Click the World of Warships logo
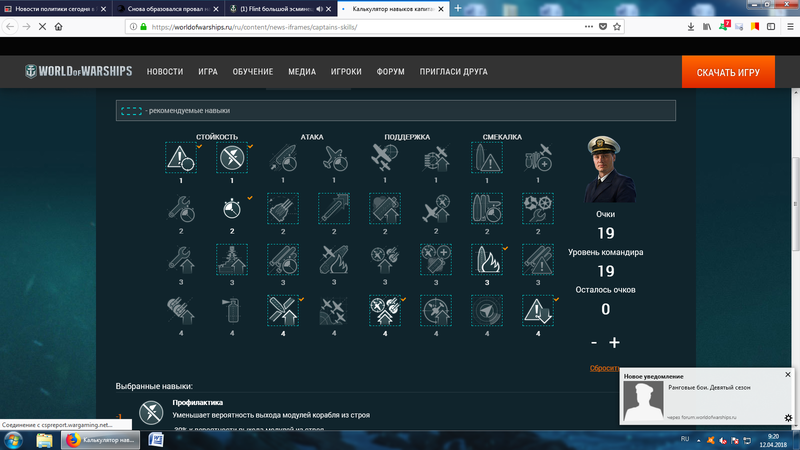The image size is (800, 450). pyautogui.click(x=79, y=71)
